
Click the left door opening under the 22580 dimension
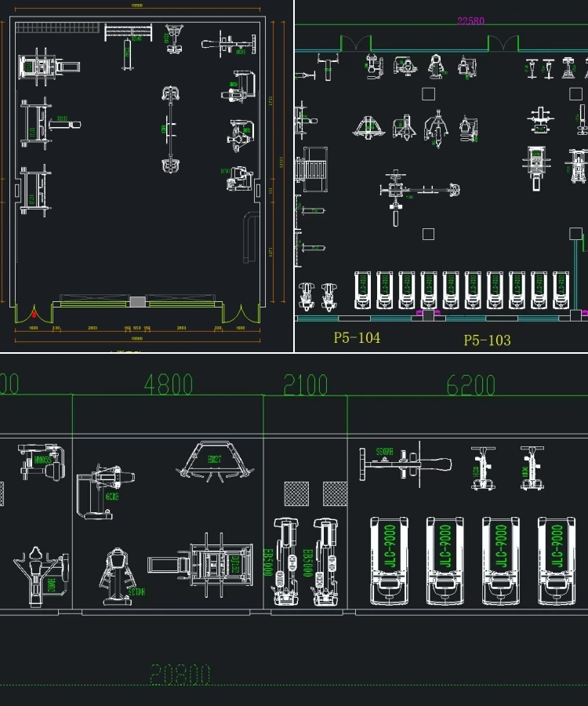tap(356, 44)
